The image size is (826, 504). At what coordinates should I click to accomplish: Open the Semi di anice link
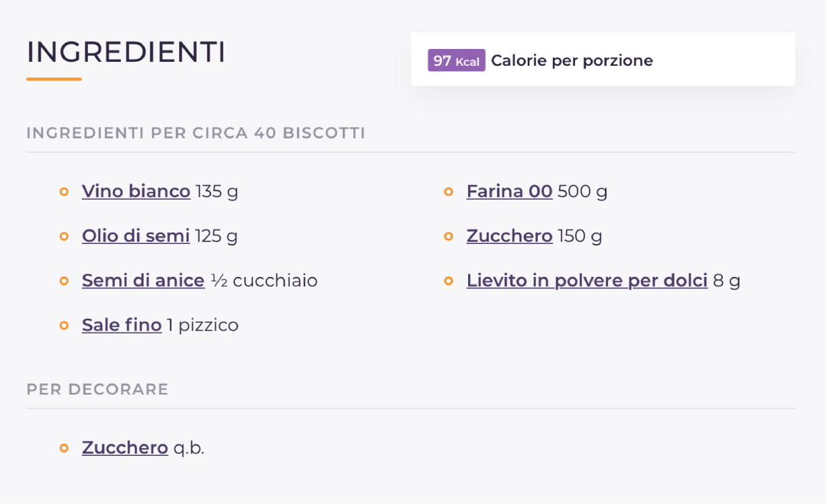(143, 281)
